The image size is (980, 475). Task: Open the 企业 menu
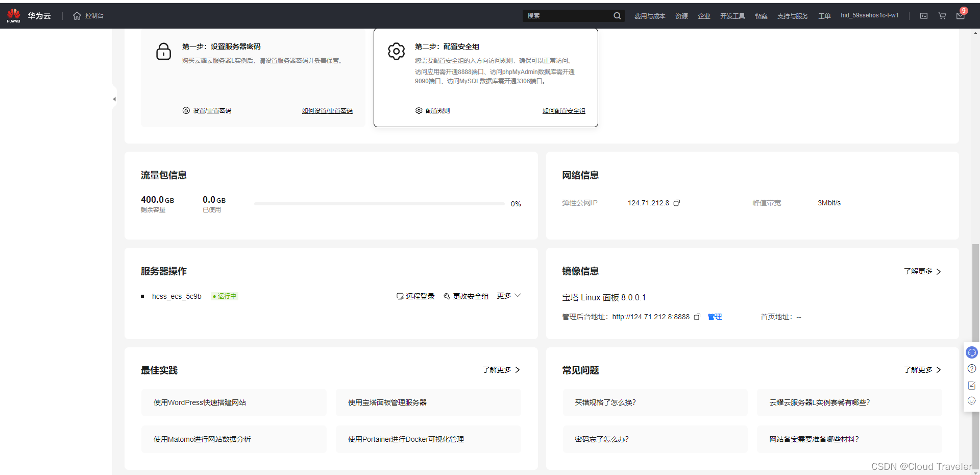(704, 16)
